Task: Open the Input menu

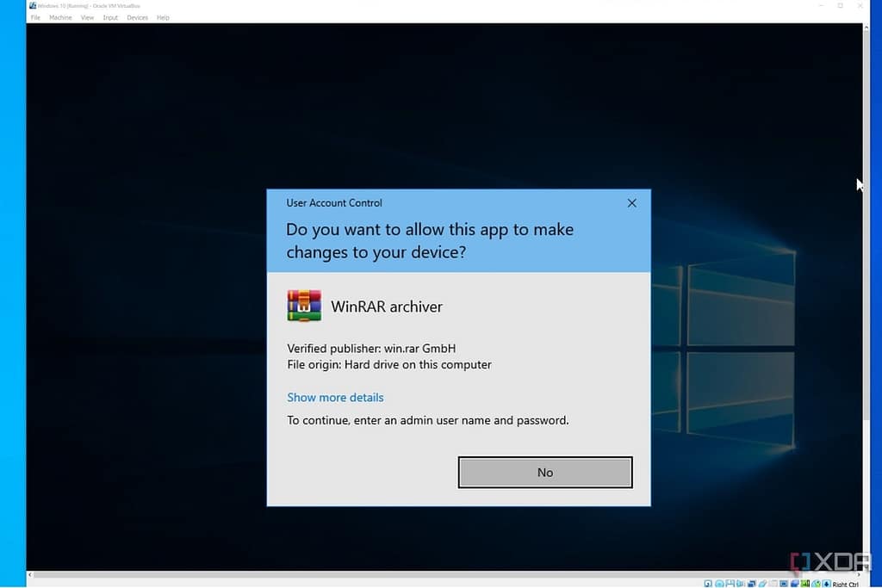Action: 110,17
